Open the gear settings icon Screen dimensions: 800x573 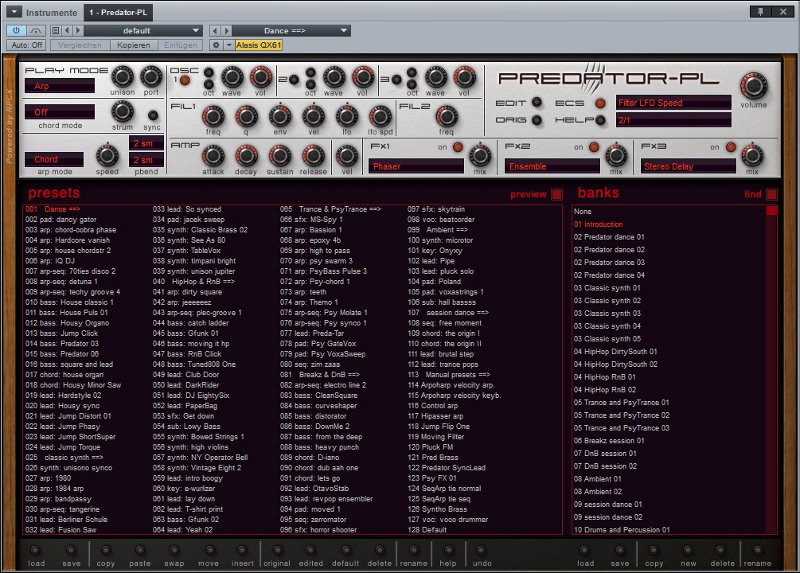pos(216,45)
